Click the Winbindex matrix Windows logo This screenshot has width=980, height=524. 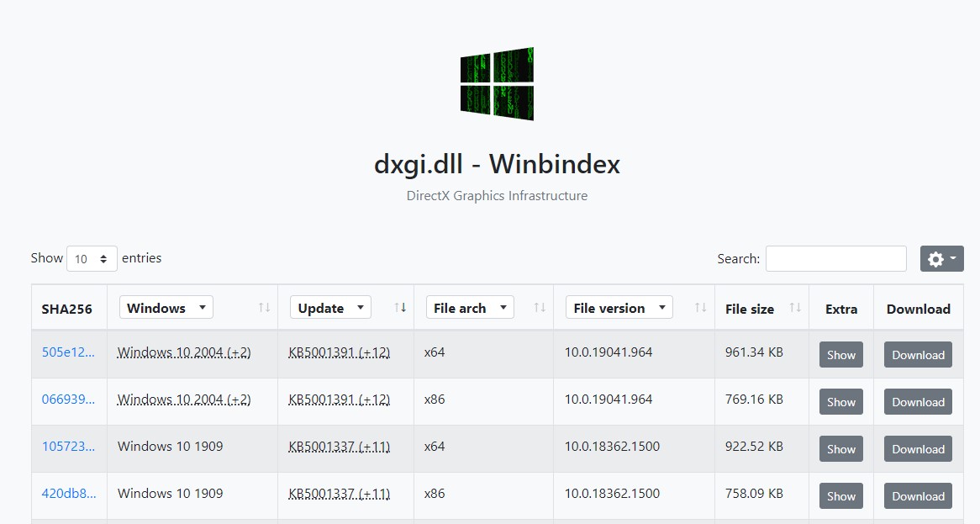click(x=497, y=83)
